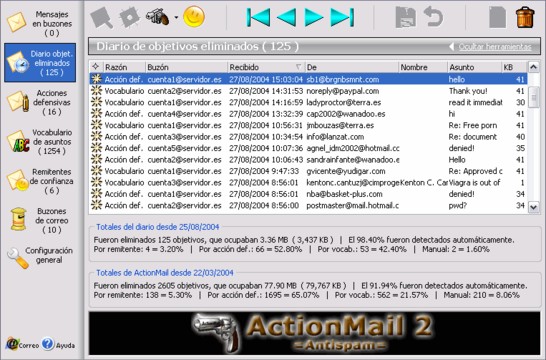Select row from nba@basket-plus.com
Viewport: 546px width, 360px height.
[x=309, y=194]
